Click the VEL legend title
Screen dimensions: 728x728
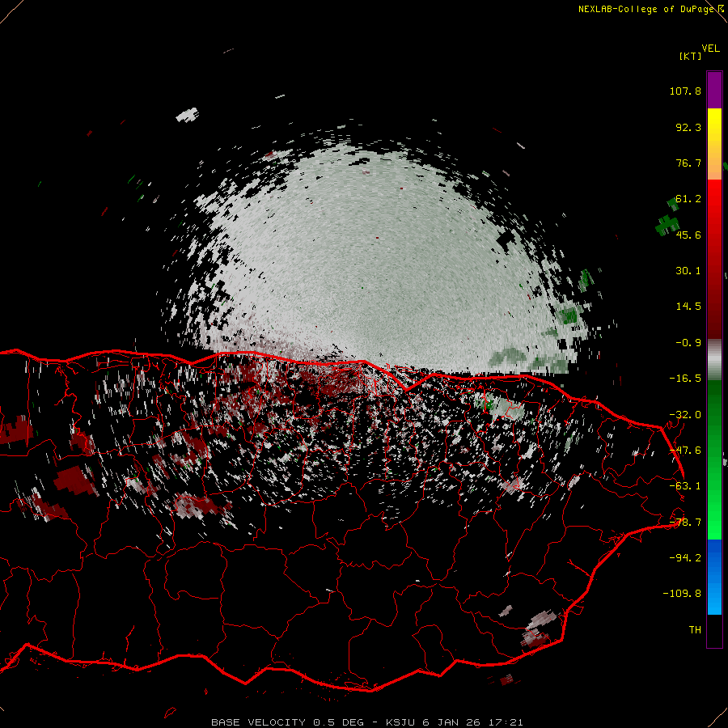tap(710, 49)
